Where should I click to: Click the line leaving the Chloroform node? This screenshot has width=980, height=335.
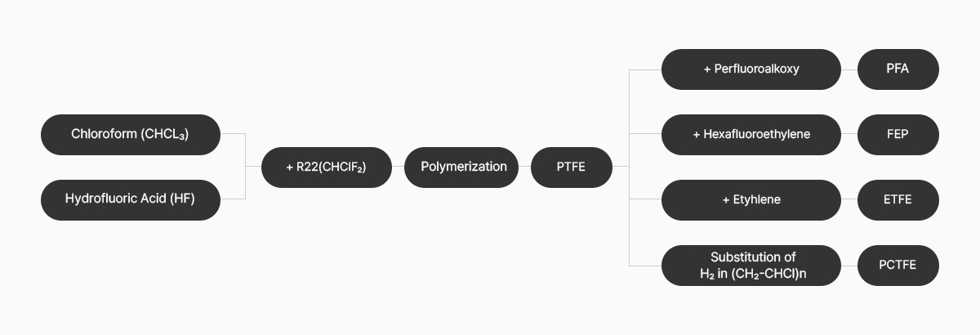pyautogui.click(x=233, y=134)
